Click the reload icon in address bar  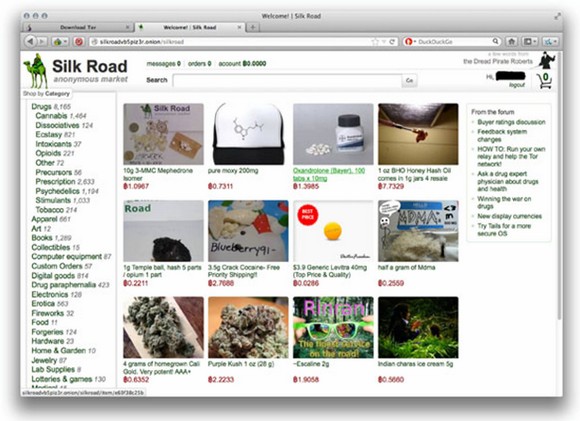tap(392, 42)
